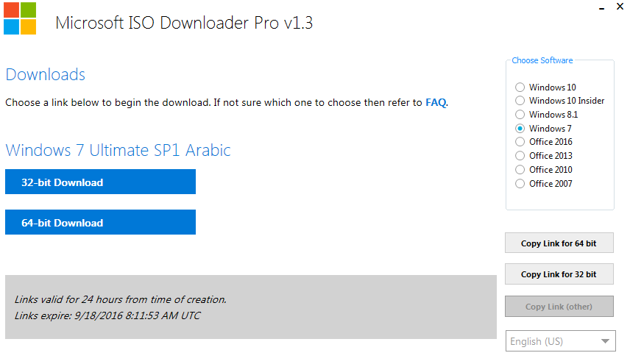Select the Office 2010 option

coord(520,170)
